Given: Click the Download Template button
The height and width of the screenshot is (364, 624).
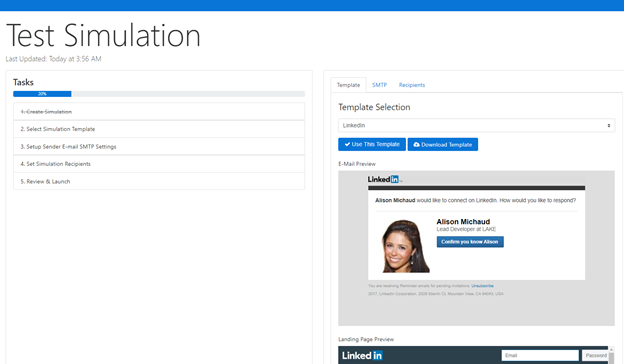Looking at the screenshot, I should pos(443,144).
